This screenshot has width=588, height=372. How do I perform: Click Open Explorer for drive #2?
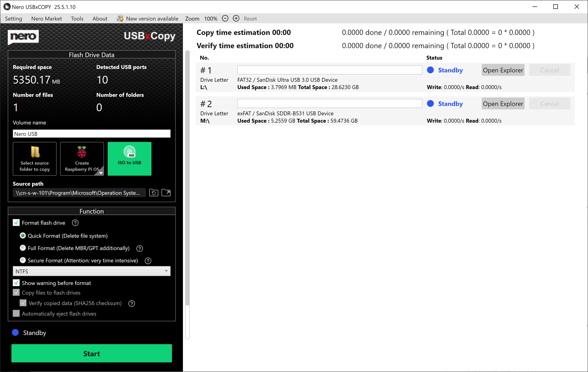(502, 104)
